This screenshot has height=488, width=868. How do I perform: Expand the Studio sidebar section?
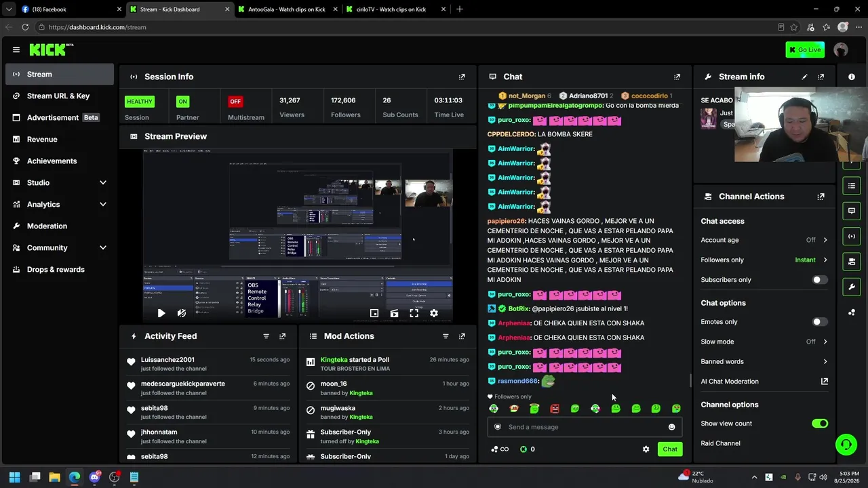pos(60,183)
